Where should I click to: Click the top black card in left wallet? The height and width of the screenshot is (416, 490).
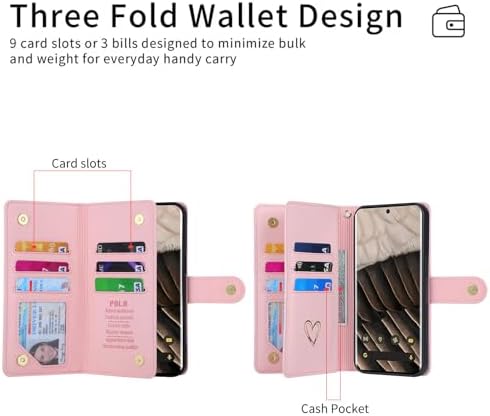[121, 247]
